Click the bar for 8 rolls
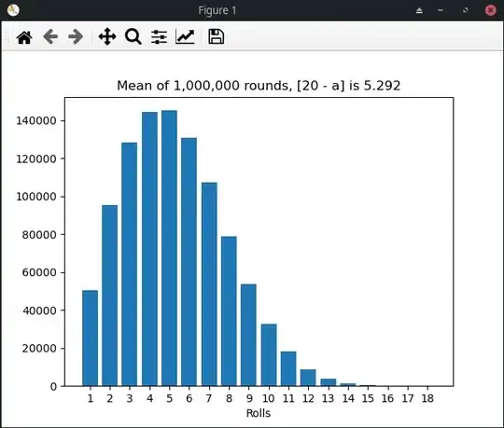 [x=229, y=311]
